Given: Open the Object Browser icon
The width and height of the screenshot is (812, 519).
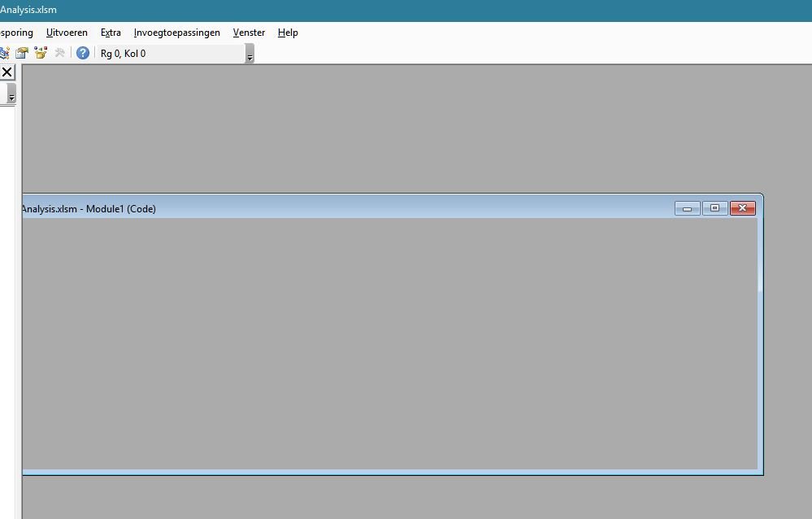Looking at the screenshot, I should (41, 53).
